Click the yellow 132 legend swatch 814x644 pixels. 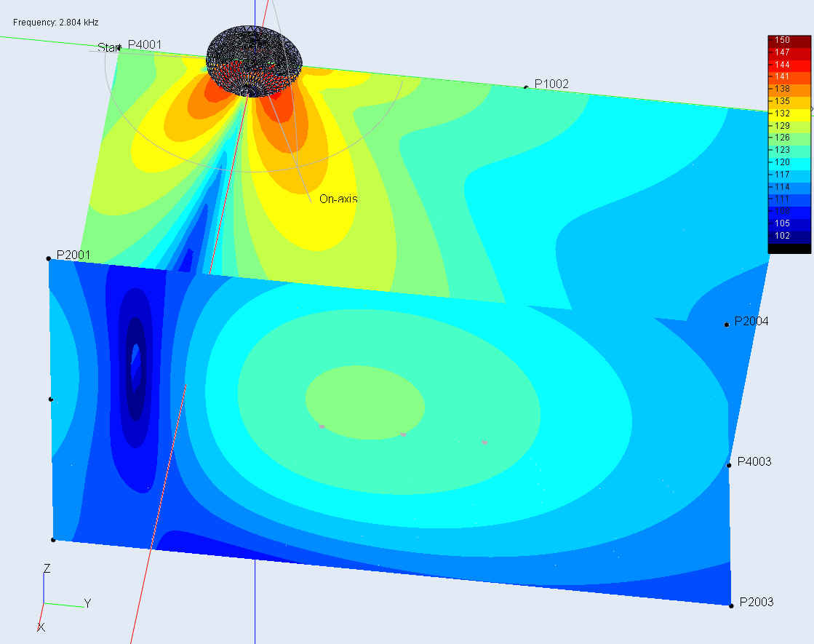pyautogui.click(x=789, y=114)
